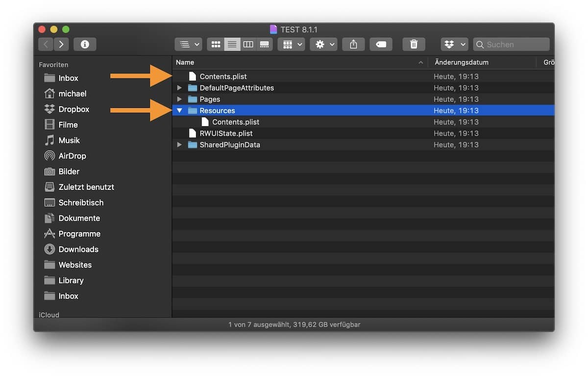Click the DefaultPageAttributes folder name
The image size is (588, 376).
tap(237, 88)
